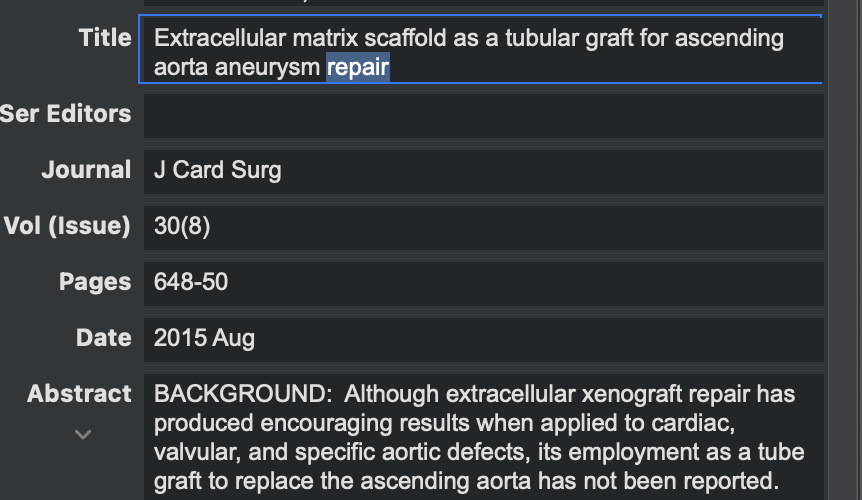
Task: Click the Vol (Issue) label
Action: tap(67, 226)
